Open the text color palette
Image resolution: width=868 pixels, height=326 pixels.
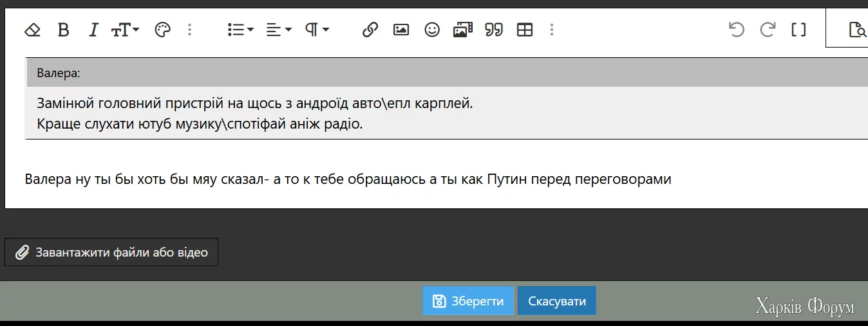163,30
